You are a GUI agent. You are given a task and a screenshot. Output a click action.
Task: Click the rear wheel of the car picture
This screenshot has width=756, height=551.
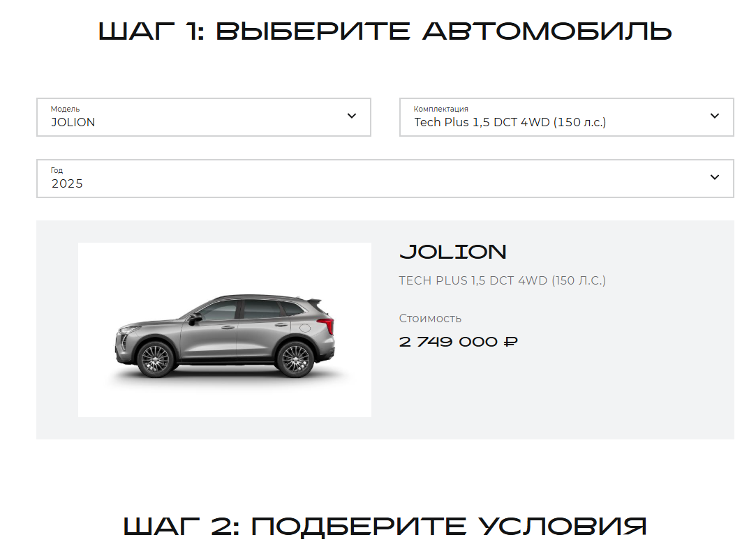tap(295, 359)
